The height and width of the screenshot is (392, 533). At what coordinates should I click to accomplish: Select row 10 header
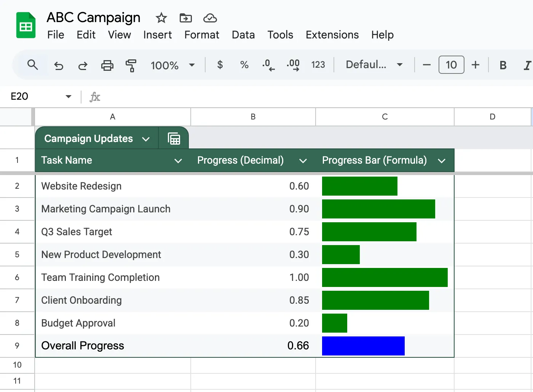pos(17,365)
